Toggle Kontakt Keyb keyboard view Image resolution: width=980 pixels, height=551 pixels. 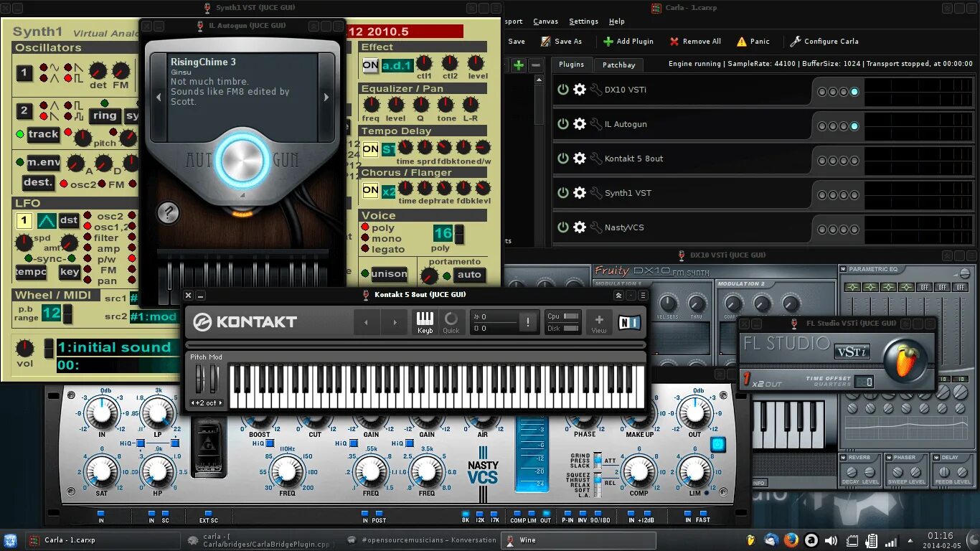point(425,322)
